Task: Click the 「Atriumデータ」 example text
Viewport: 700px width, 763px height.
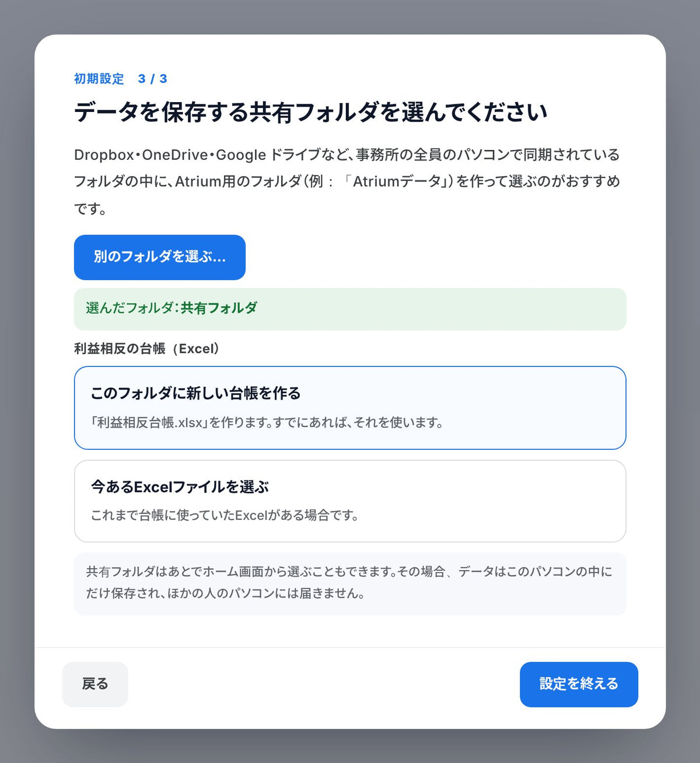Action: [x=396, y=181]
